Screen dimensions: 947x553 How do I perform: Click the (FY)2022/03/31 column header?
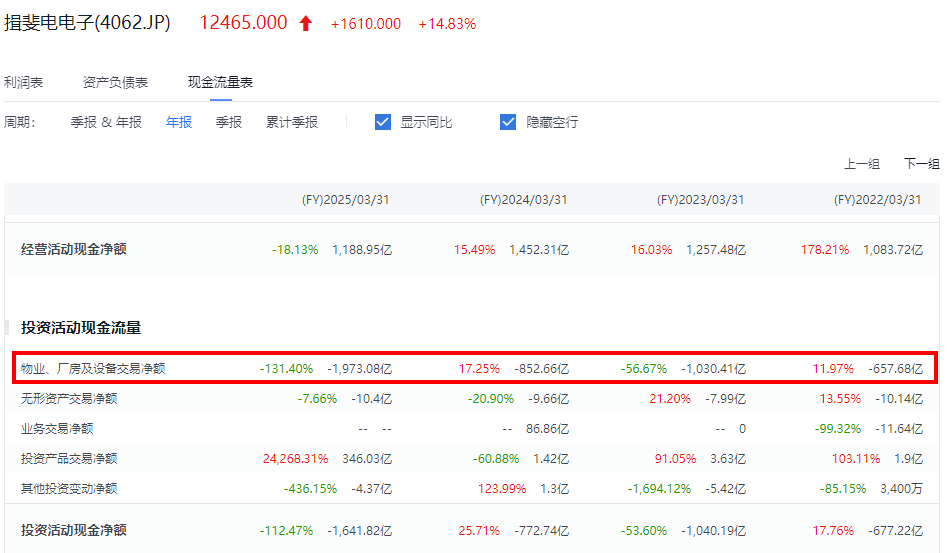pos(878,200)
